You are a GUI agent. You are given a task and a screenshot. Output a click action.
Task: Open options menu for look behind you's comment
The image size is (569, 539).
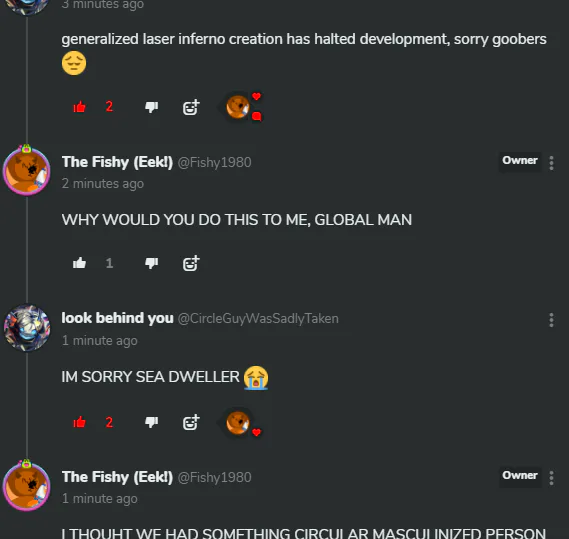point(551,320)
